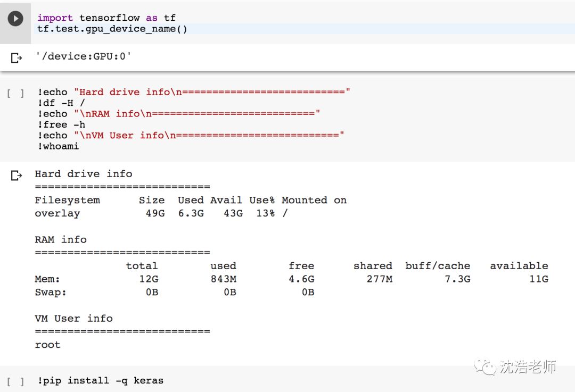The width and height of the screenshot is (575, 392).
Task: Click the tf.test.gpu_device_name() code line
Action: [x=112, y=29]
